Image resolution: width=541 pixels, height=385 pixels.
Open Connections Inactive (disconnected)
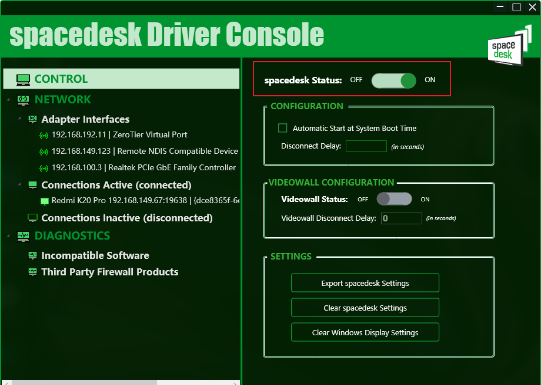pos(127,218)
